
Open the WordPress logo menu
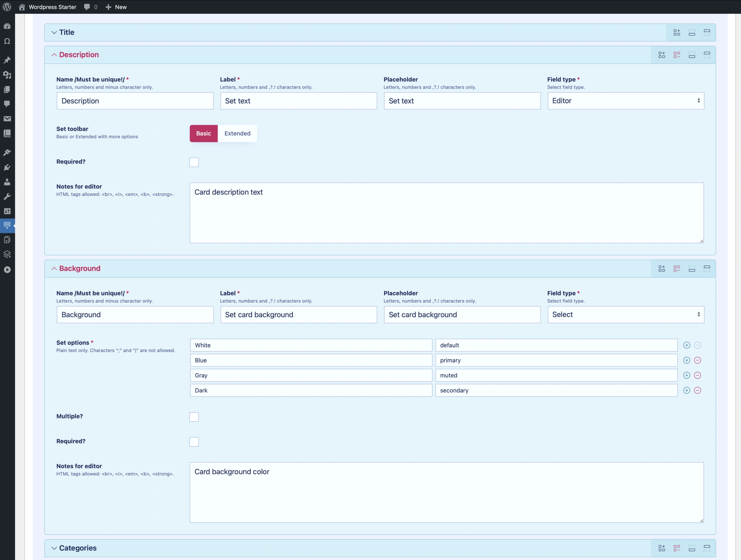tap(7, 7)
